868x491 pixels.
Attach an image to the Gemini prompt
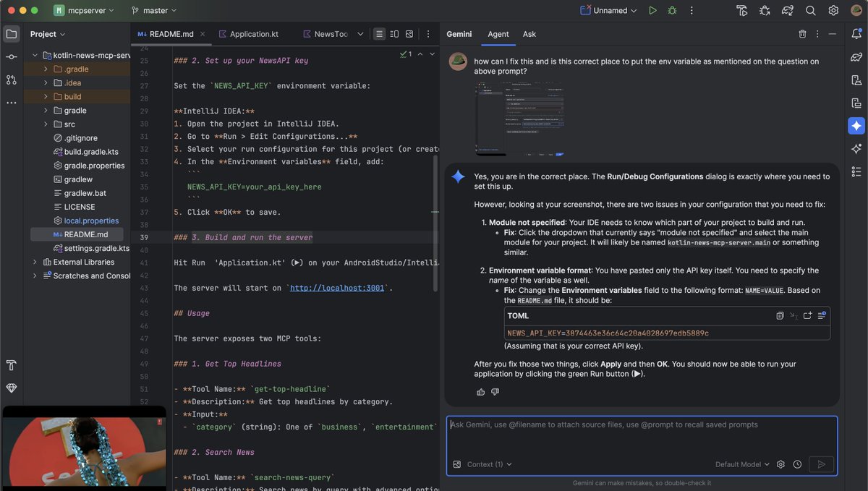[x=457, y=464]
